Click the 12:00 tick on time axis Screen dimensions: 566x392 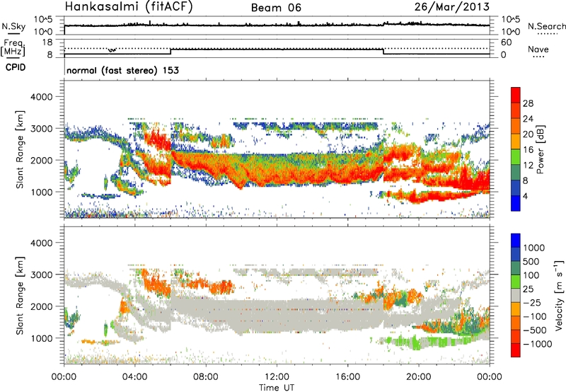click(x=277, y=367)
